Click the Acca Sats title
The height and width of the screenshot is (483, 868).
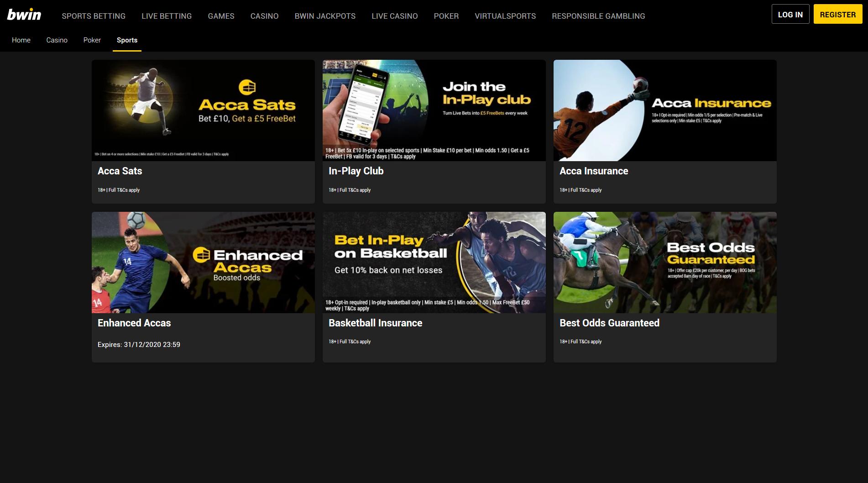tap(120, 171)
